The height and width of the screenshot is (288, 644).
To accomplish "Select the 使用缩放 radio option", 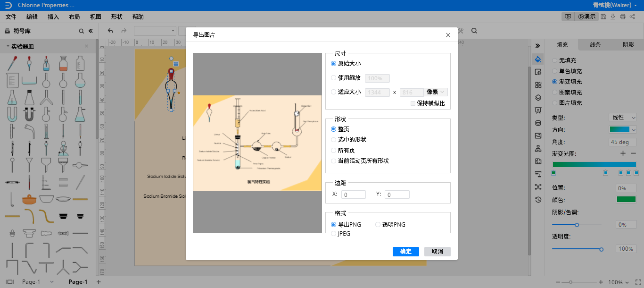I will pyautogui.click(x=334, y=78).
